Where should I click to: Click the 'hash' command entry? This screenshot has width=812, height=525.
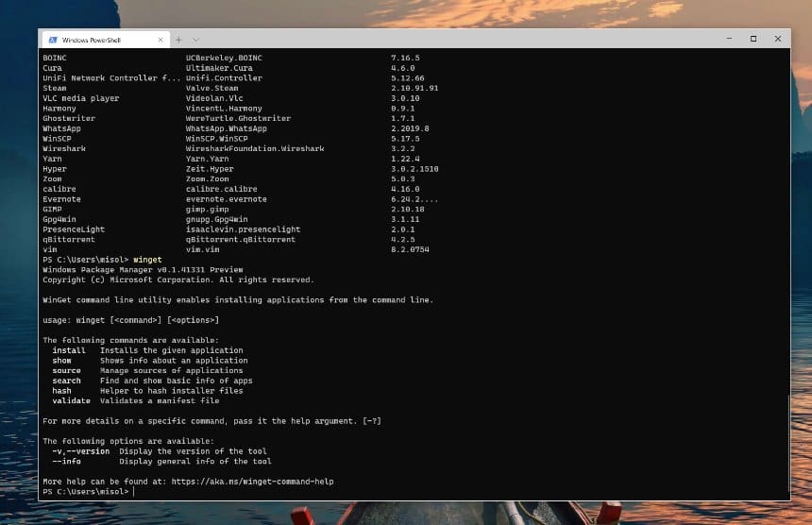click(61, 391)
